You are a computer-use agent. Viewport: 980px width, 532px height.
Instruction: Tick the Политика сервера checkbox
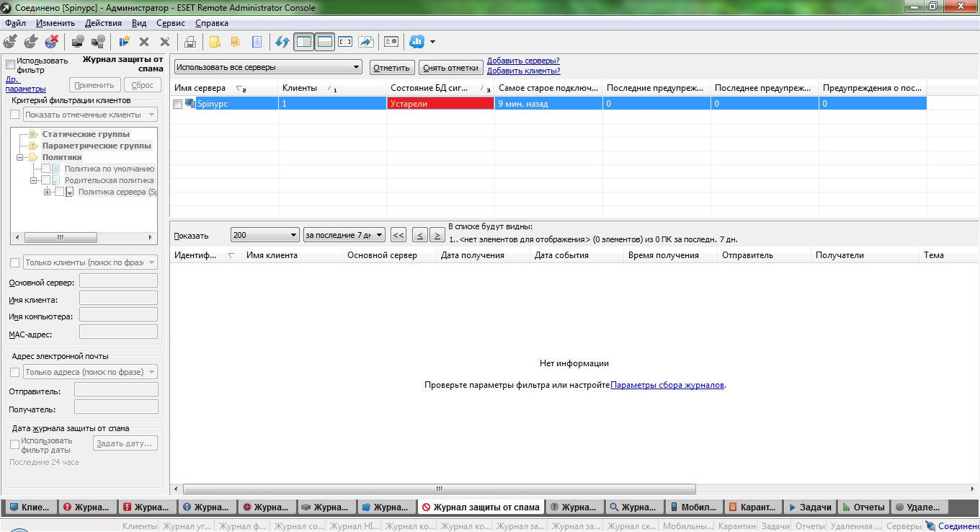[x=60, y=192]
